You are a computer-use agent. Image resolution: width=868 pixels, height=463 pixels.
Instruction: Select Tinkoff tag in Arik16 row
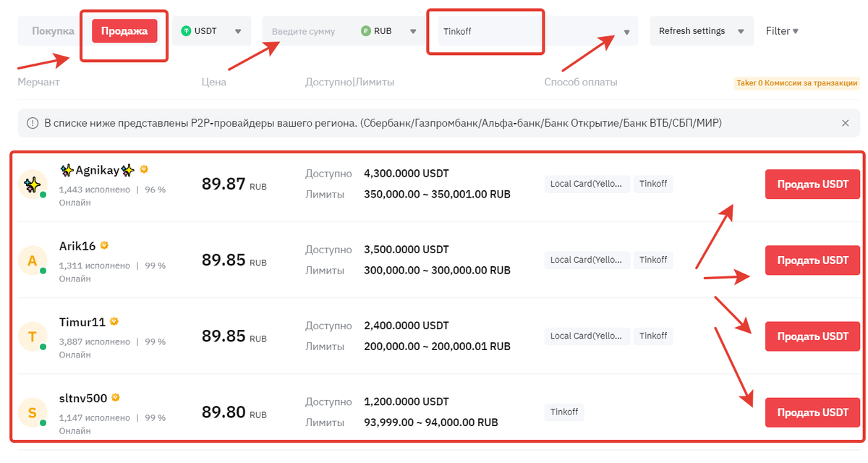tap(653, 260)
